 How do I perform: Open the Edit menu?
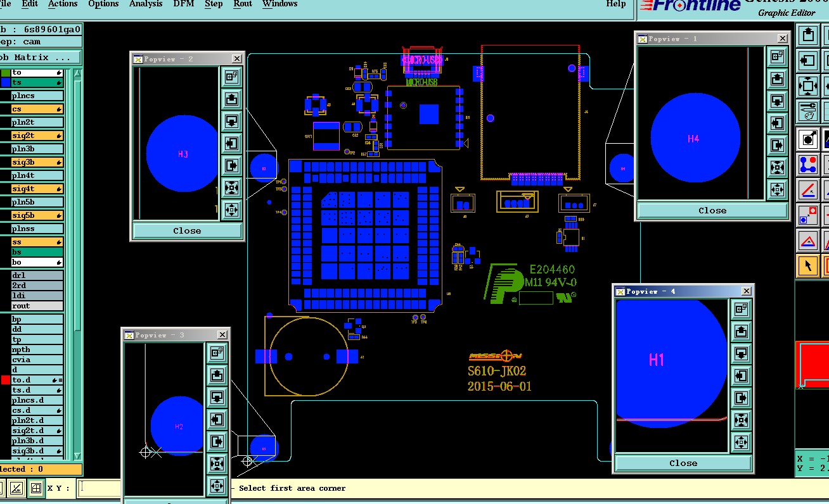pyautogui.click(x=29, y=4)
